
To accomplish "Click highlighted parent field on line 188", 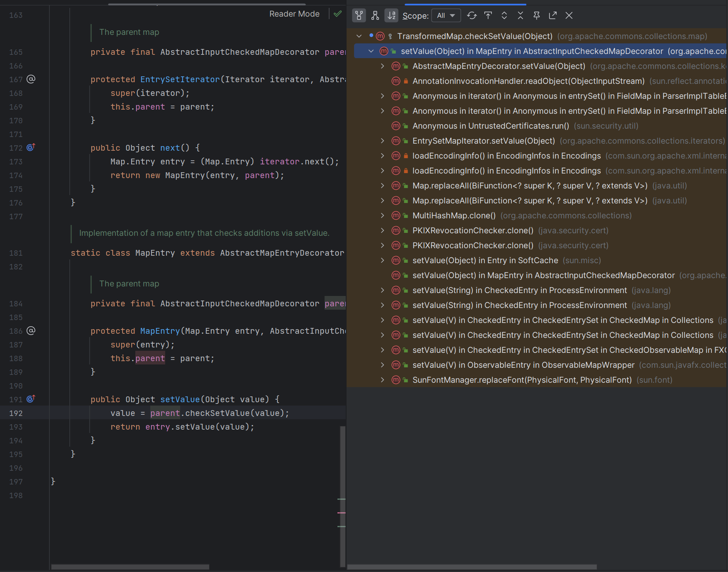I will pos(150,358).
